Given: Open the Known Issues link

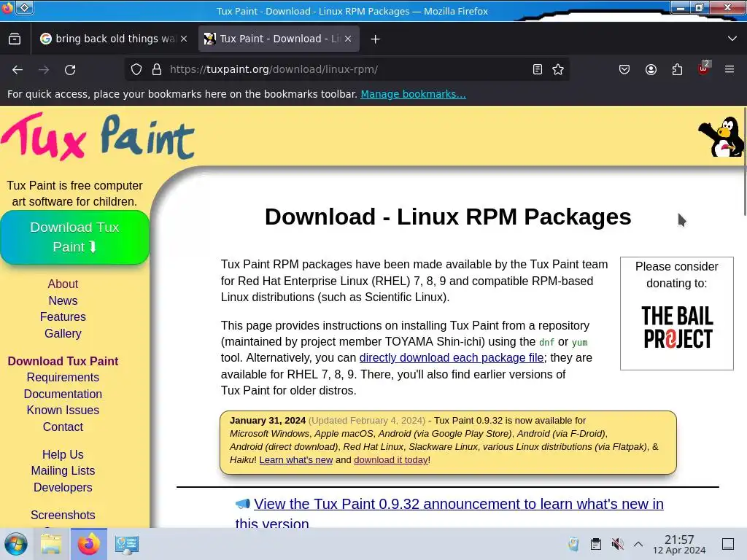Looking at the screenshot, I should [x=63, y=410].
